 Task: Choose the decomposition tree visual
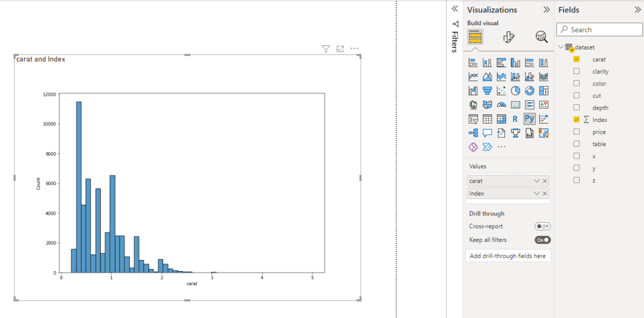473,133
